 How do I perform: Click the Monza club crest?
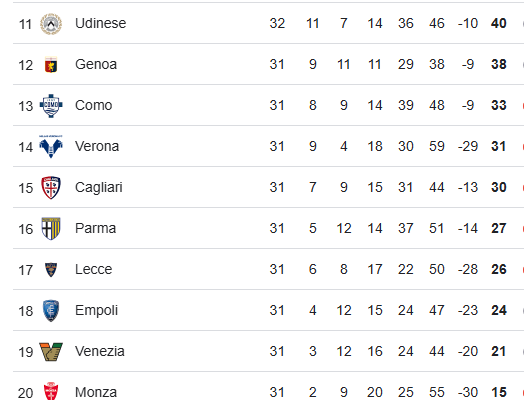point(51,391)
